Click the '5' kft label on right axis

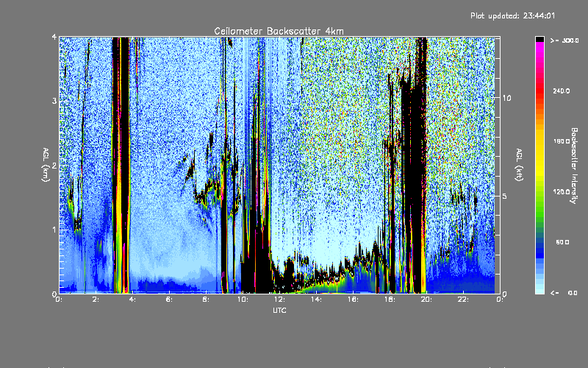(x=504, y=196)
